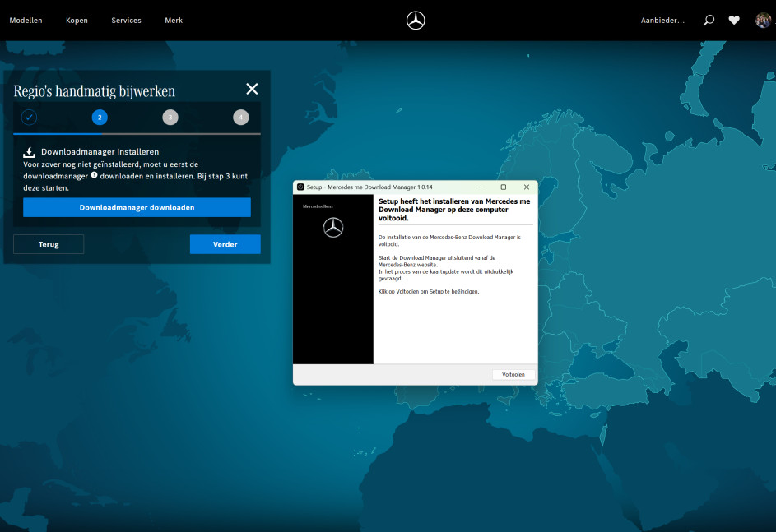The width and height of the screenshot is (776, 532).
Task: Click the 'Regio's handmatig bijwerken' title
Action: pos(94,91)
